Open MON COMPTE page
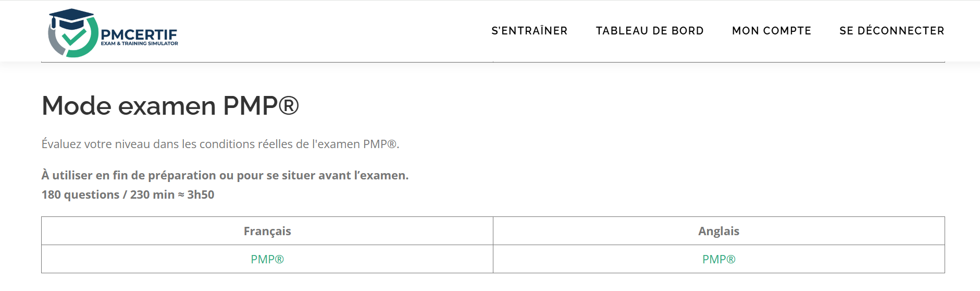 [x=772, y=31]
